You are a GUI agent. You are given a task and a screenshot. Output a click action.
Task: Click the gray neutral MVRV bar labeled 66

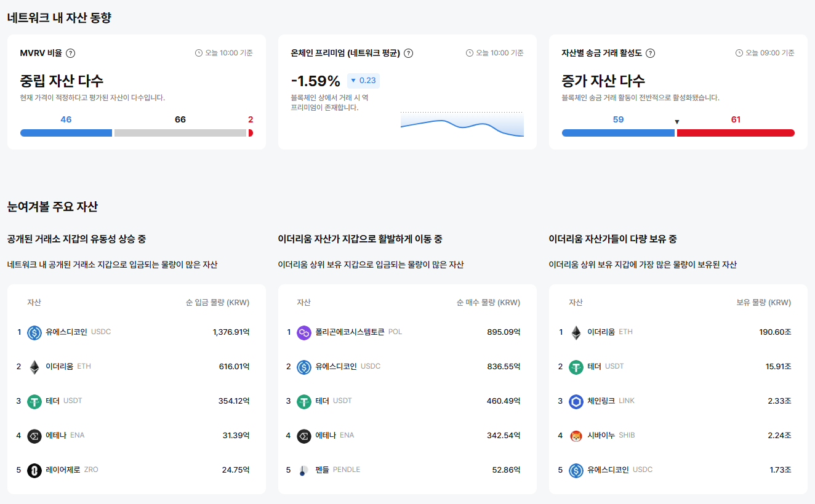point(180,133)
